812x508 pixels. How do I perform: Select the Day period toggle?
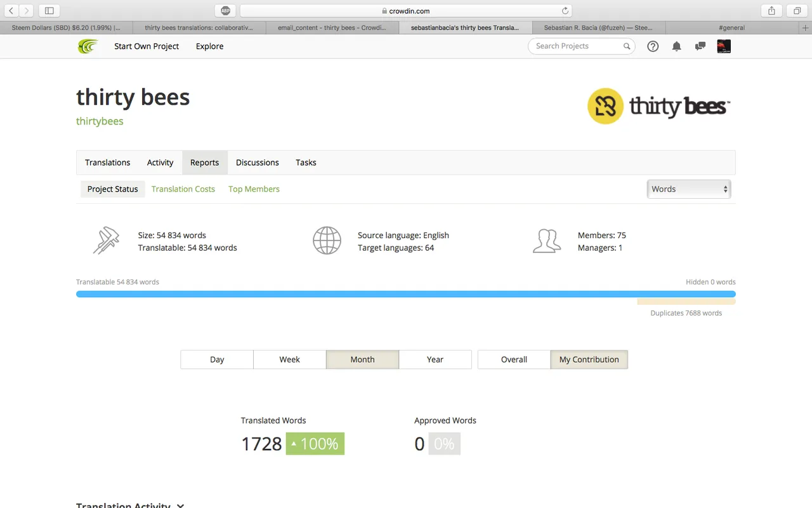pyautogui.click(x=217, y=359)
